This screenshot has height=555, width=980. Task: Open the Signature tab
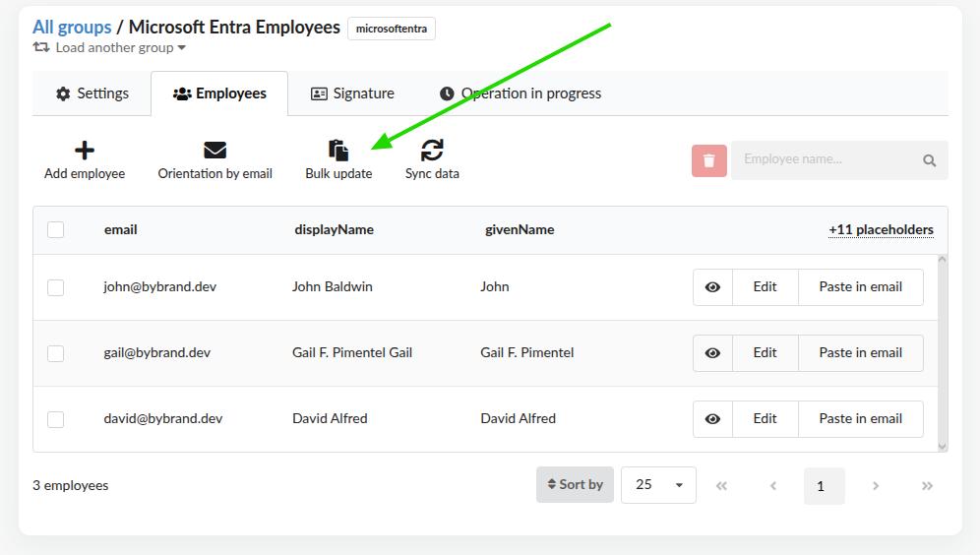[352, 93]
